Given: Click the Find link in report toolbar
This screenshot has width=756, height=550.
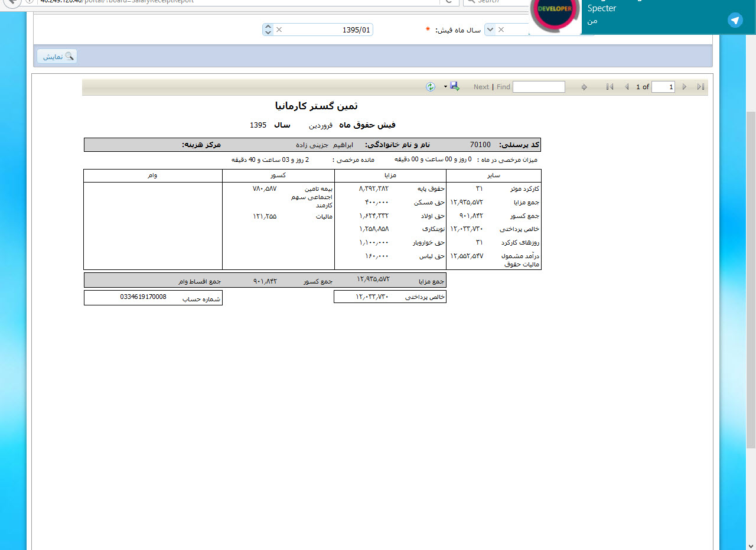Looking at the screenshot, I should tap(503, 87).
